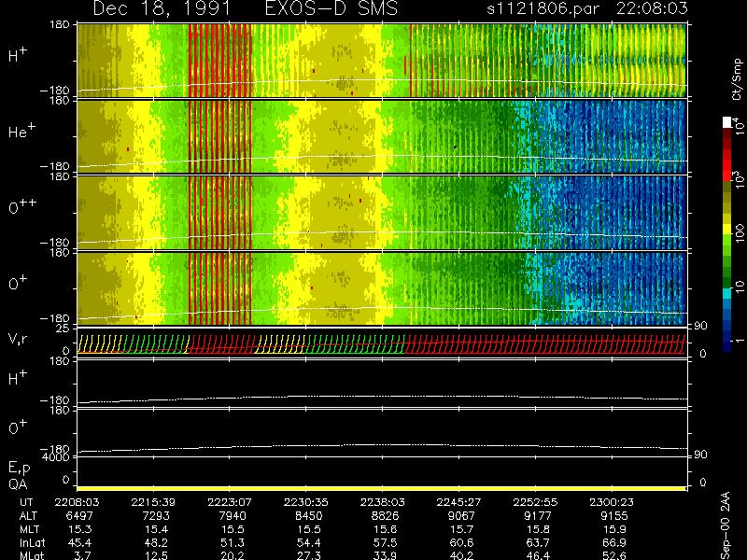Click the "100" color bar tick label
Screen dimensions: 747x560
coord(740,233)
